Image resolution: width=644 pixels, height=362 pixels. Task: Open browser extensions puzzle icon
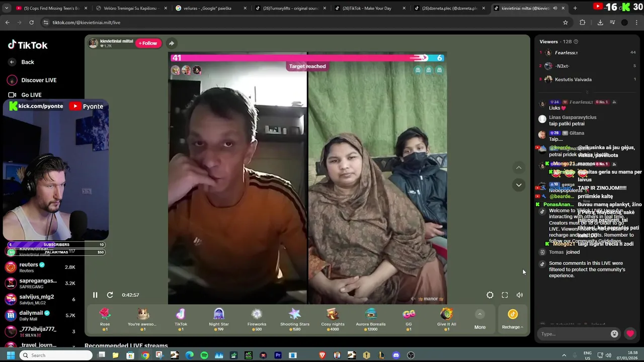583,22
